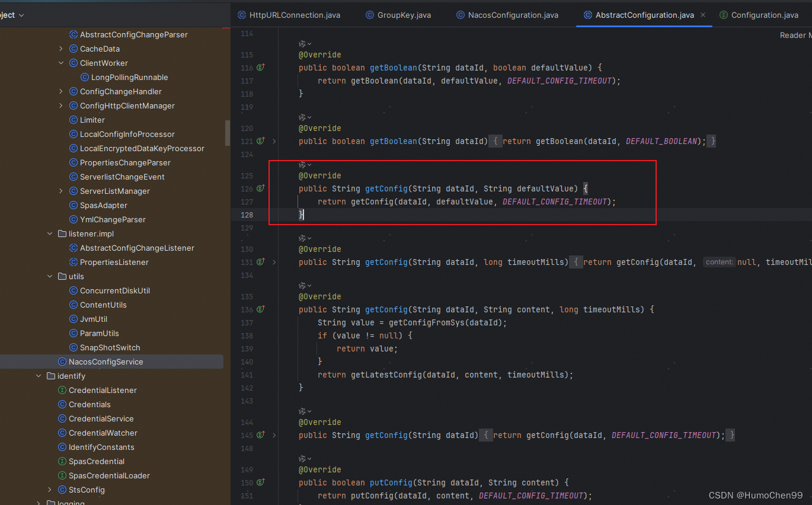This screenshot has height=505, width=812.
Task: Select ParamUtils in the project tree
Action: [100, 334]
